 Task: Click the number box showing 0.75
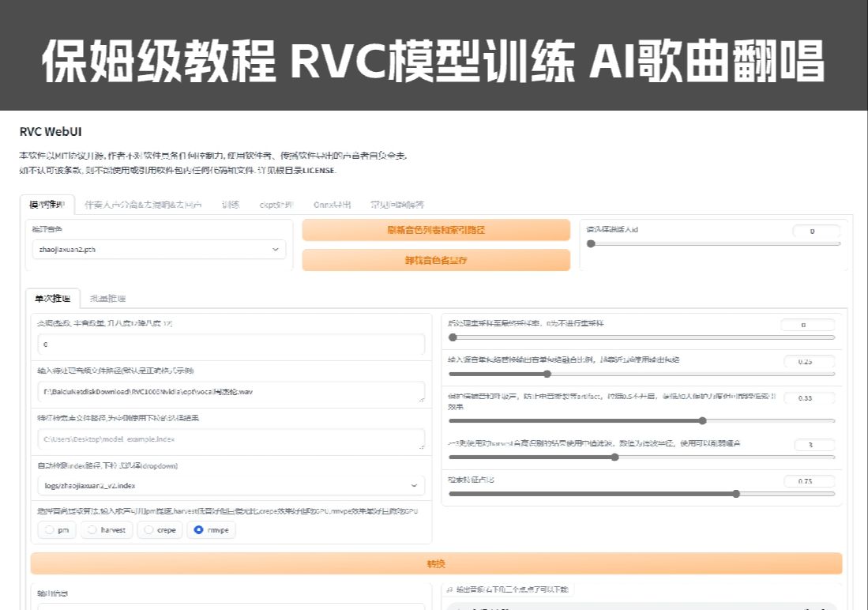pos(809,481)
